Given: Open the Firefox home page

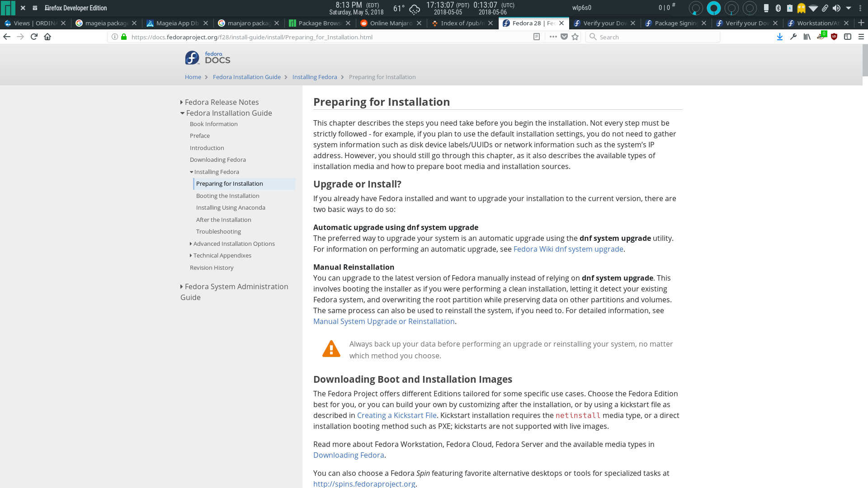Looking at the screenshot, I should pyautogui.click(x=47, y=37).
